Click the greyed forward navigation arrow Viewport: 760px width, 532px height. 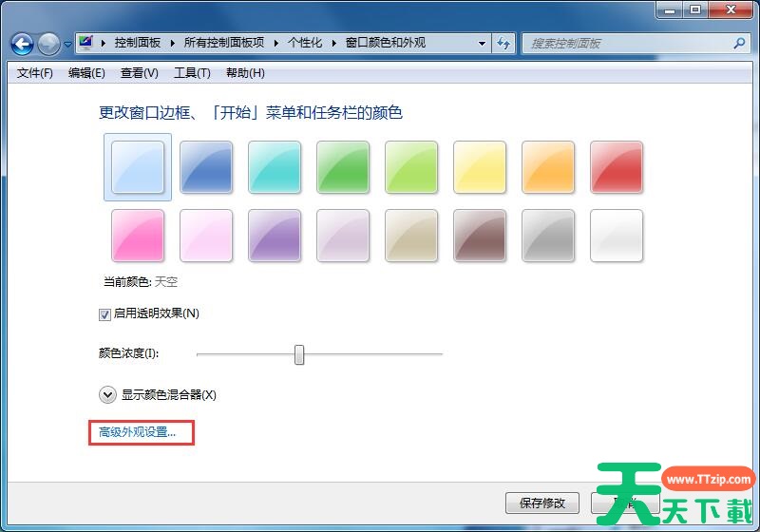pos(48,44)
